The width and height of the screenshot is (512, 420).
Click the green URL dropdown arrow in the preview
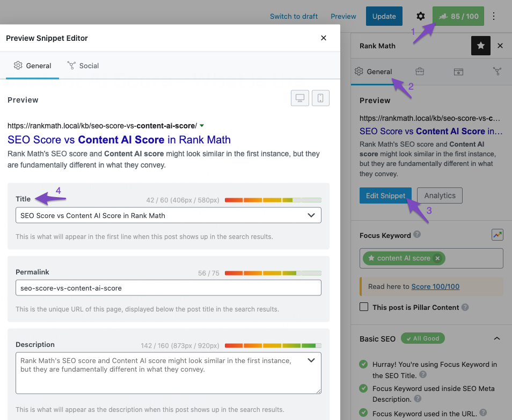click(x=202, y=126)
